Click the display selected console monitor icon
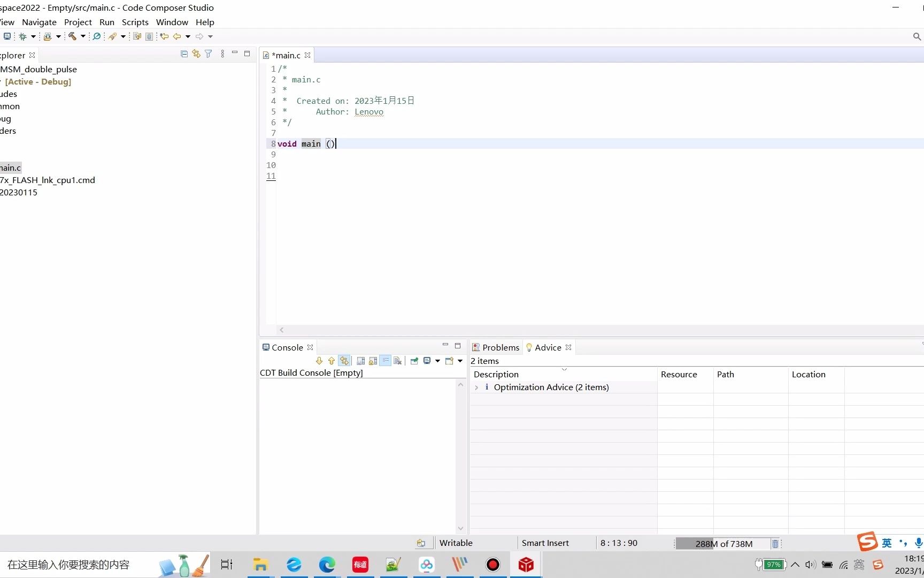Image resolution: width=924 pixels, height=578 pixels. tap(427, 361)
